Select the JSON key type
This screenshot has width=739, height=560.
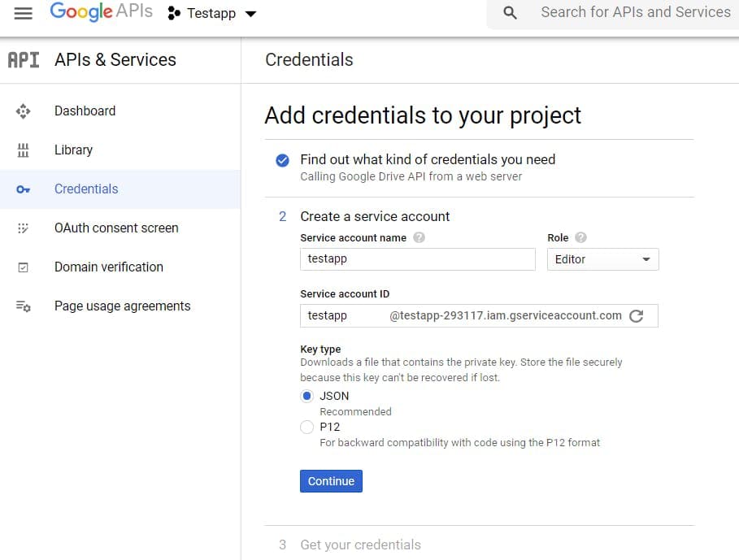[307, 396]
